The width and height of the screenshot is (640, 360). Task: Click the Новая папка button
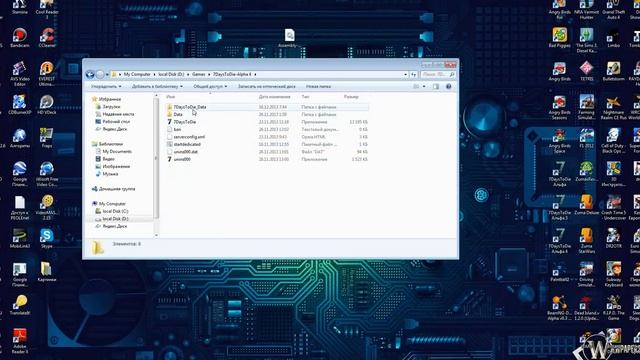318,87
